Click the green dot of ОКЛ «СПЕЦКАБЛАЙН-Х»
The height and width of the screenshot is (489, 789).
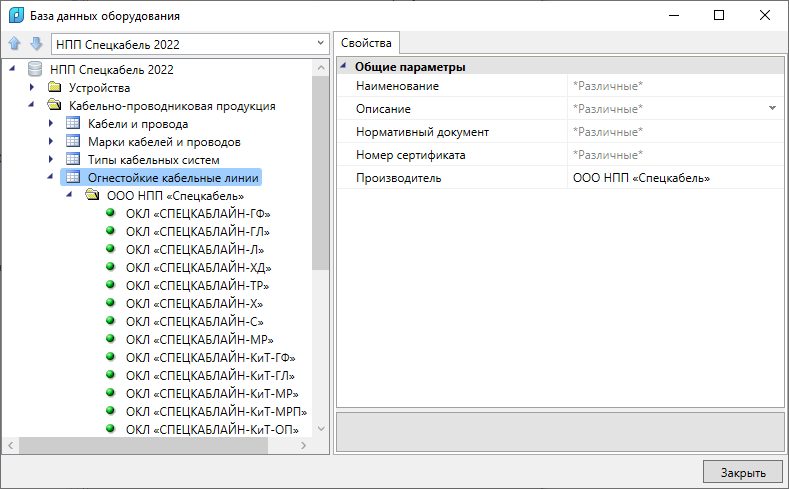coord(110,303)
